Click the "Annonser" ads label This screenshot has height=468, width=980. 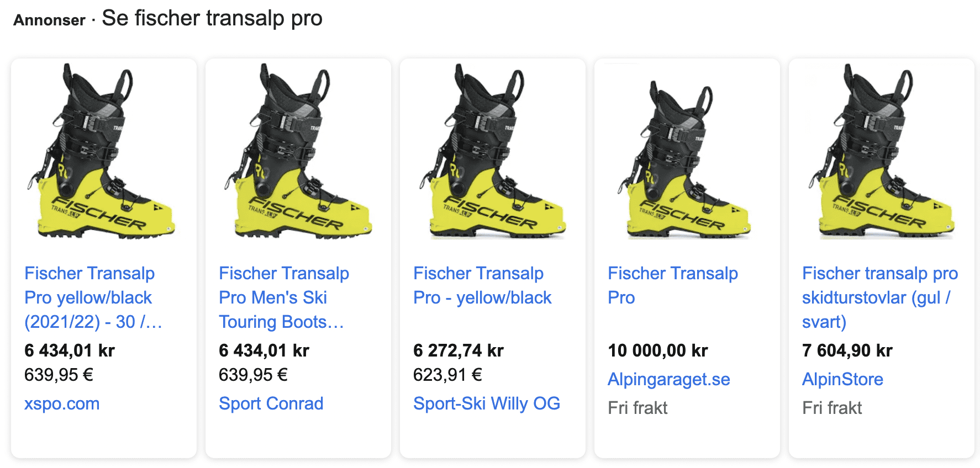click(49, 20)
